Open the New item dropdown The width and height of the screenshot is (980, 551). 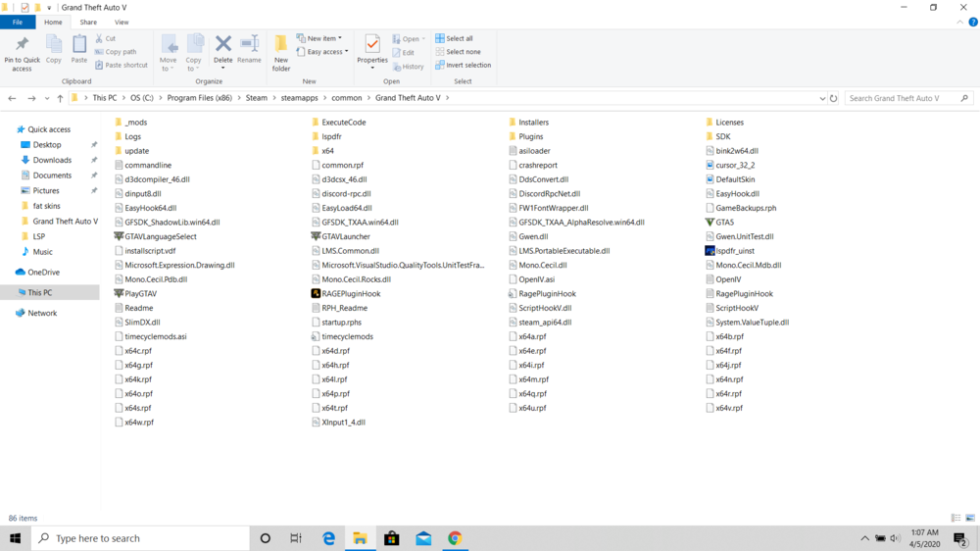point(319,38)
